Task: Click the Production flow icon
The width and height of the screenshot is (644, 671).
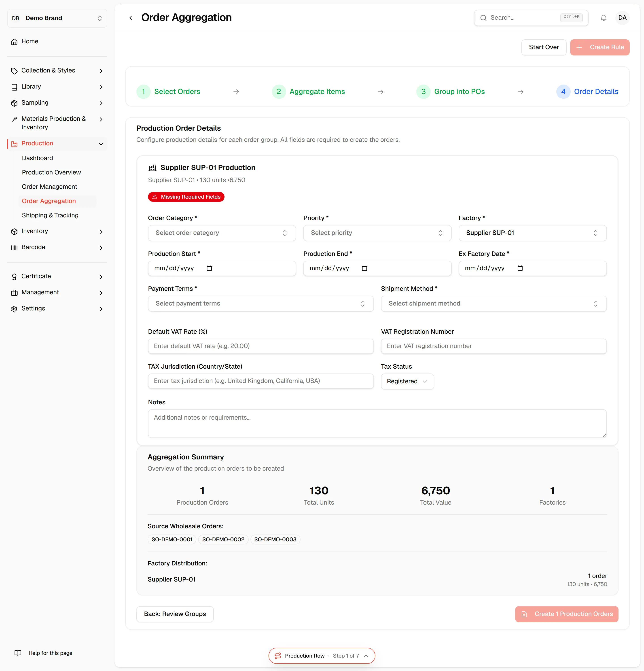Action: coord(278,656)
